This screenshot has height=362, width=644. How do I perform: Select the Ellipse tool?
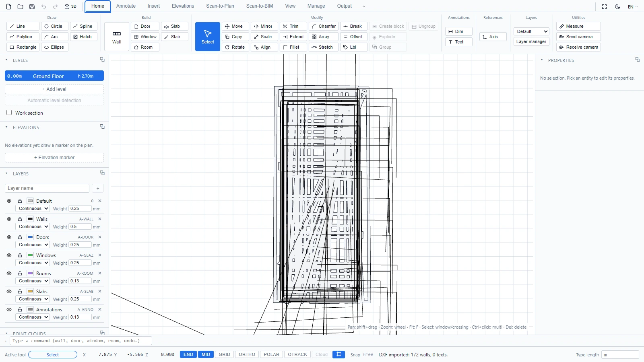[x=55, y=47]
